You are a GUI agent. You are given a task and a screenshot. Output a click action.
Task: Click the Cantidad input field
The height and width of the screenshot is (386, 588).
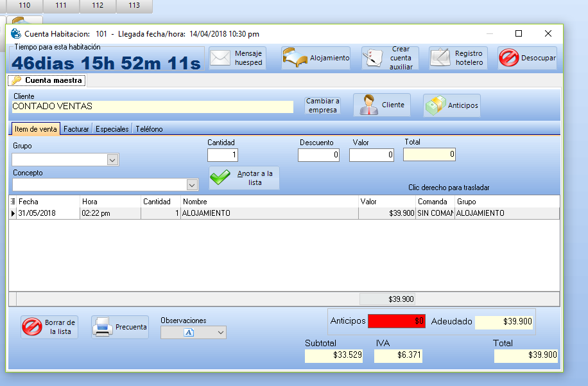coord(223,155)
